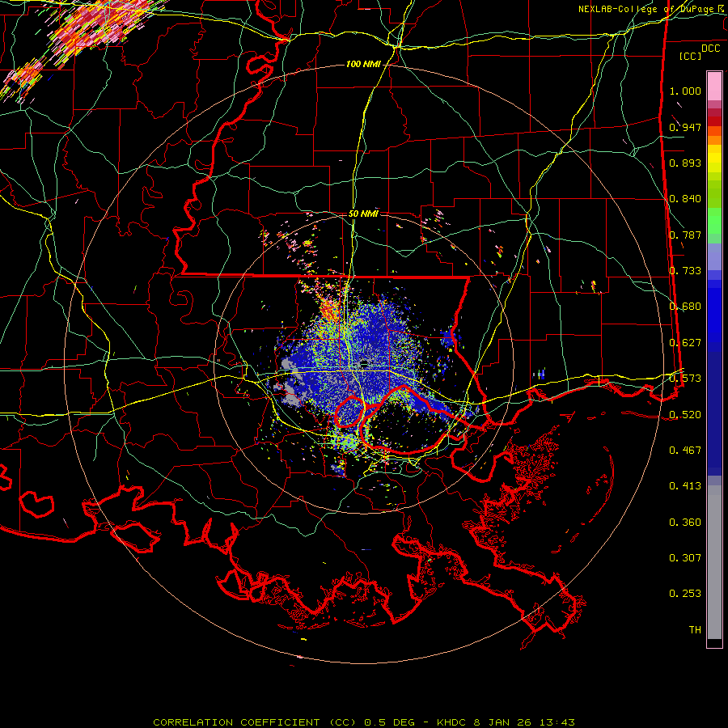Click the 0.627 scale value

click(685, 343)
